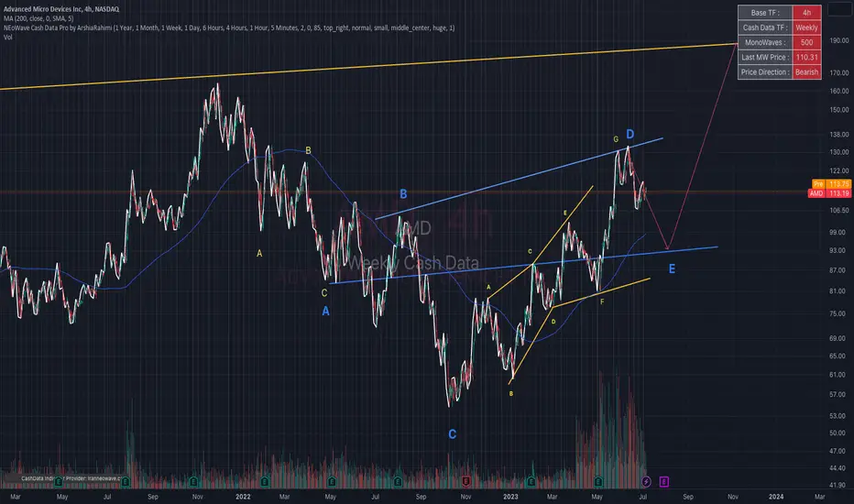Click the '150.00' price axis label
The width and height of the screenshot is (854, 504).
(839, 110)
